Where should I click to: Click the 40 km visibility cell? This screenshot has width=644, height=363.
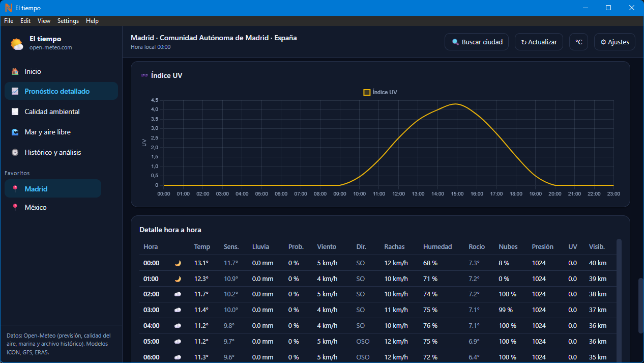598,263
